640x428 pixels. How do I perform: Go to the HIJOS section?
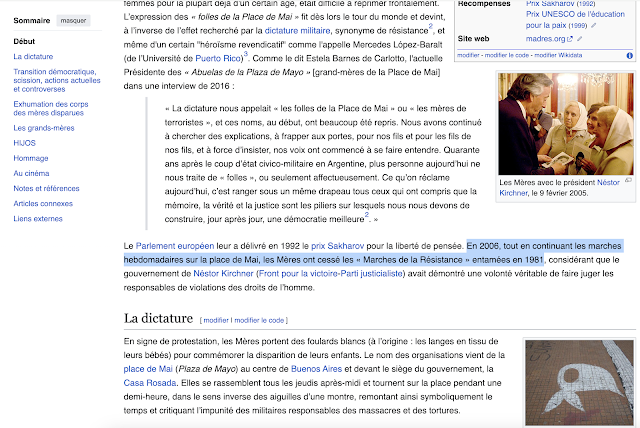point(24,143)
